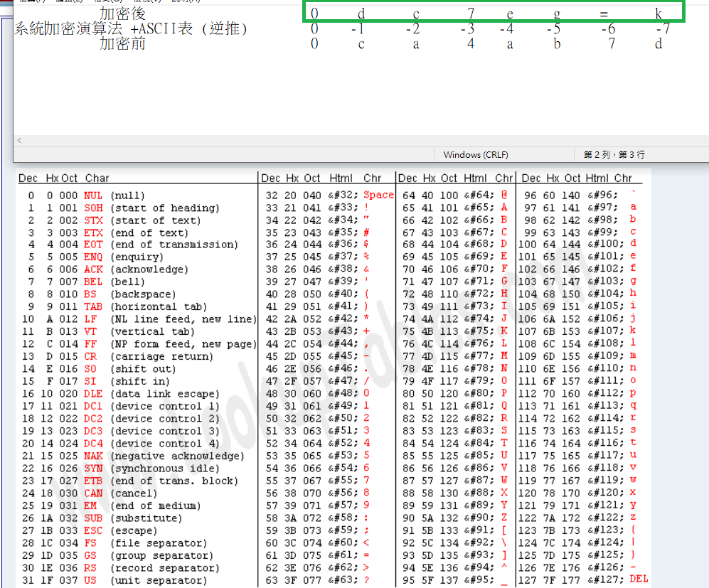Click the &#90; Html code cell
The image size is (709, 588).
point(479,517)
